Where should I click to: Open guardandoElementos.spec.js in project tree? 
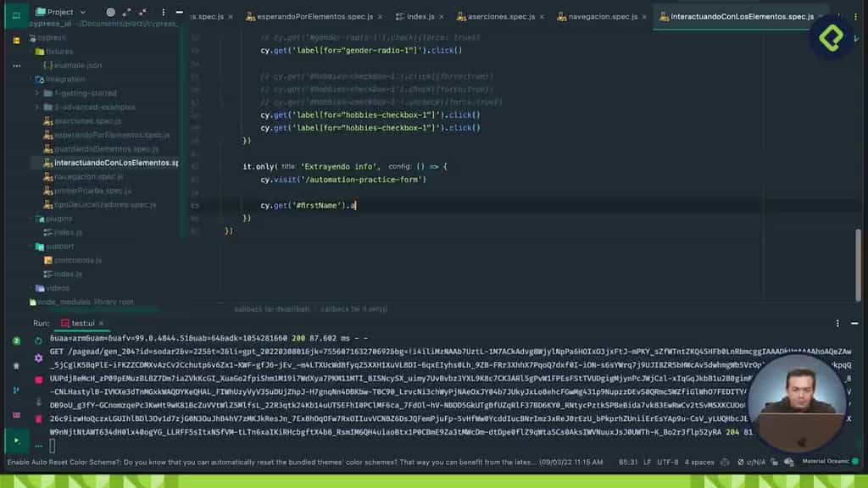click(102, 149)
